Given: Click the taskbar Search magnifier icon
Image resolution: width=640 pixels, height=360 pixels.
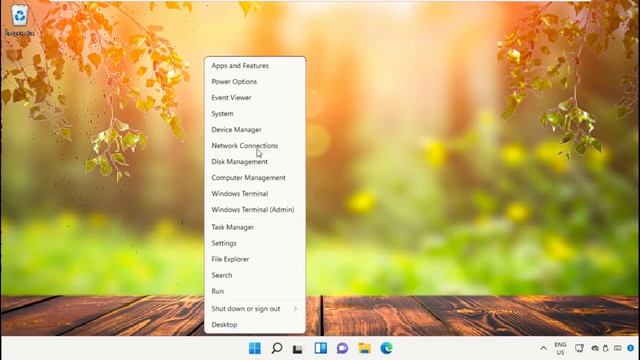Looking at the screenshot, I should click(x=277, y=348).
